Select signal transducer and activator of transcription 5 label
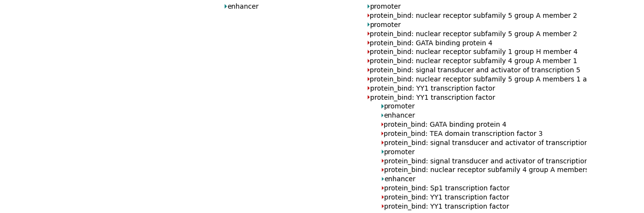 point(475,70)
